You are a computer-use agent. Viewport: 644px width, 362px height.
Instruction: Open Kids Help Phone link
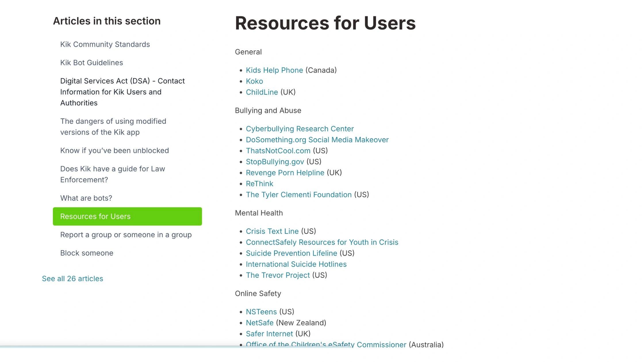click(x=274, y=70)
